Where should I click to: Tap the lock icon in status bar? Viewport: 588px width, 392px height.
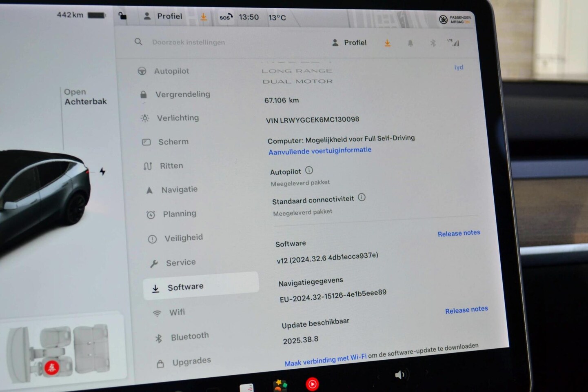click(x=122, y=16)
